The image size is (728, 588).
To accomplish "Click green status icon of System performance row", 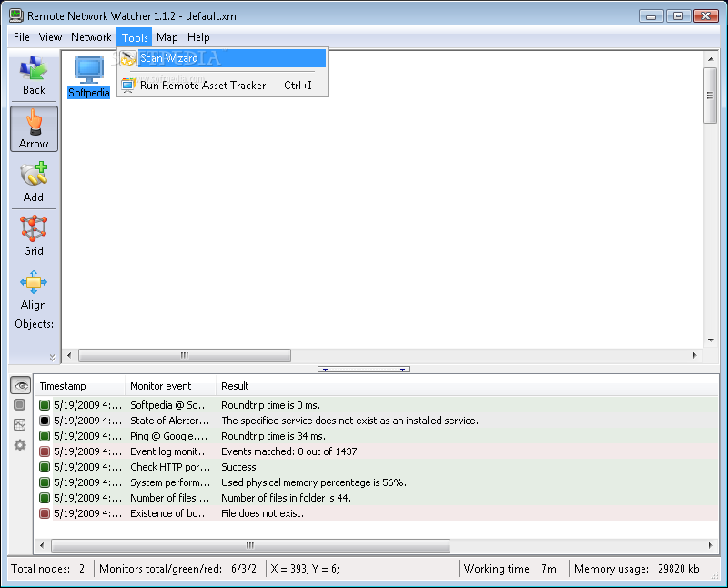I will (45, 482).
